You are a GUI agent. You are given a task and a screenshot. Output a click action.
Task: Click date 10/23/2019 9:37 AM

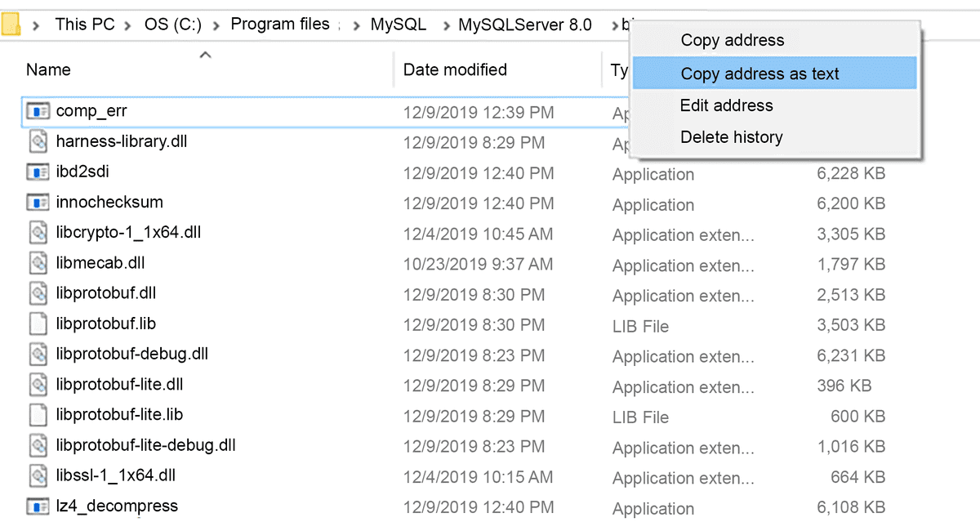tap(478, 264)
